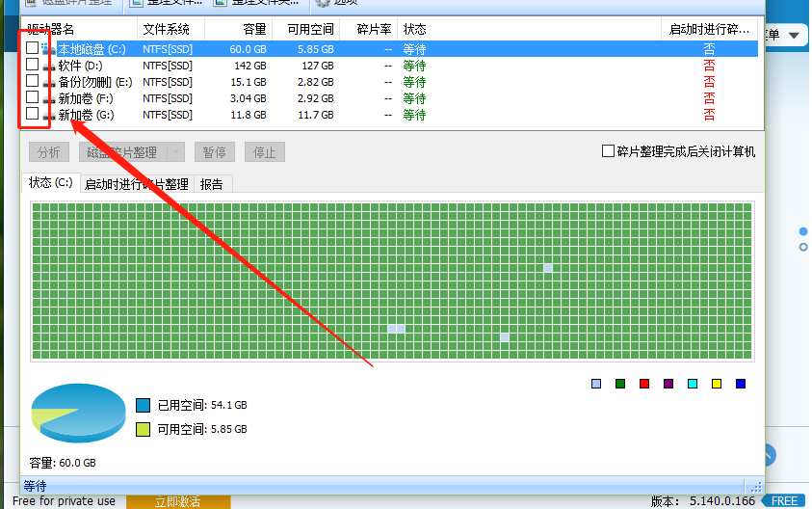Click the 127 GB free space cell
Image resolution: width=812 pixels, height=509 pixels.
(318, 66)
